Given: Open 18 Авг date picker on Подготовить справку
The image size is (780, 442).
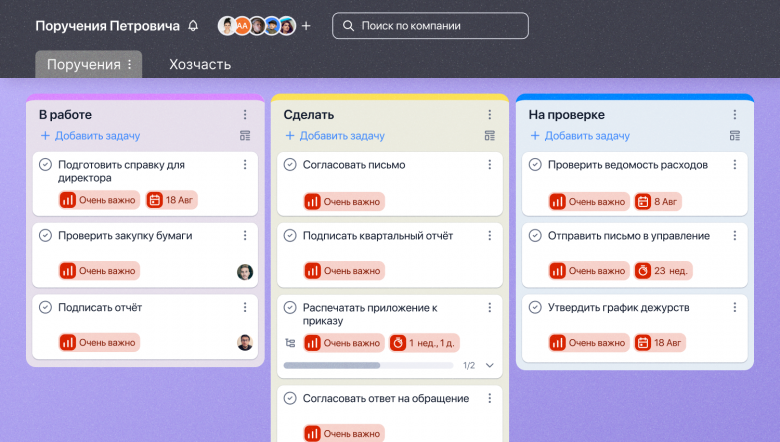Looking at the screenshot, I should 172,200.
